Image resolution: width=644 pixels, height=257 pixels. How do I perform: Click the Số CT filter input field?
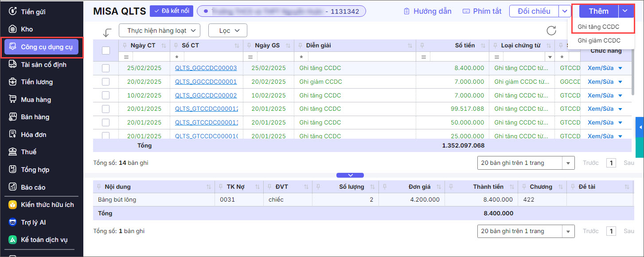tap(213, 57)
